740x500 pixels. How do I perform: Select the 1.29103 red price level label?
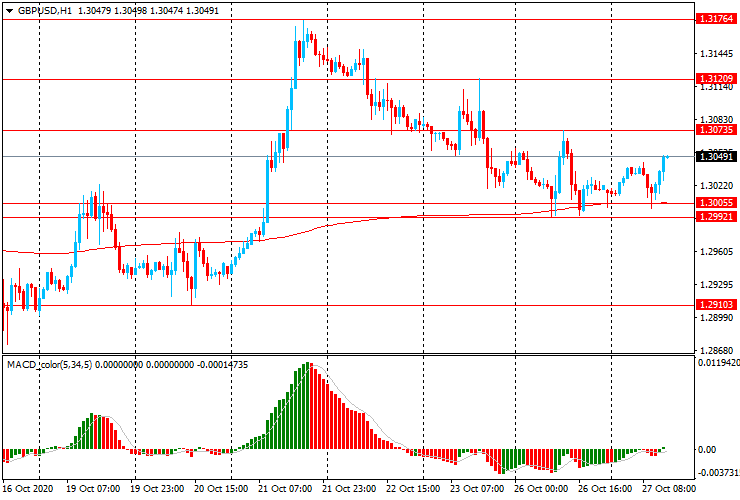pos(716,305)
